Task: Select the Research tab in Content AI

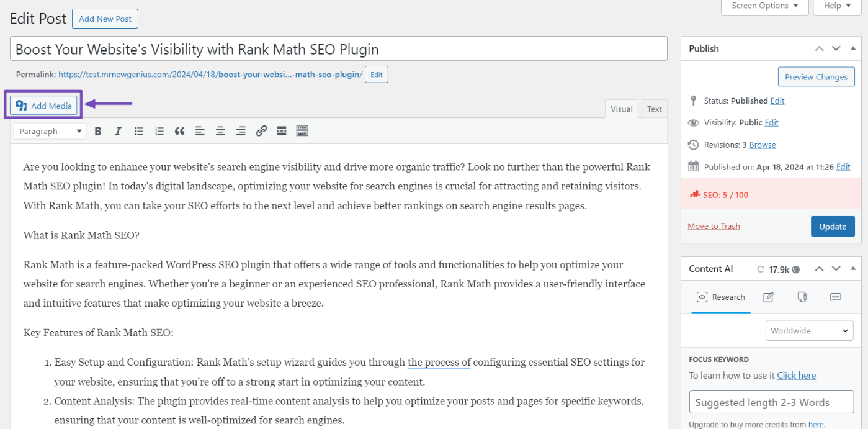Action: tap(721, 297)
